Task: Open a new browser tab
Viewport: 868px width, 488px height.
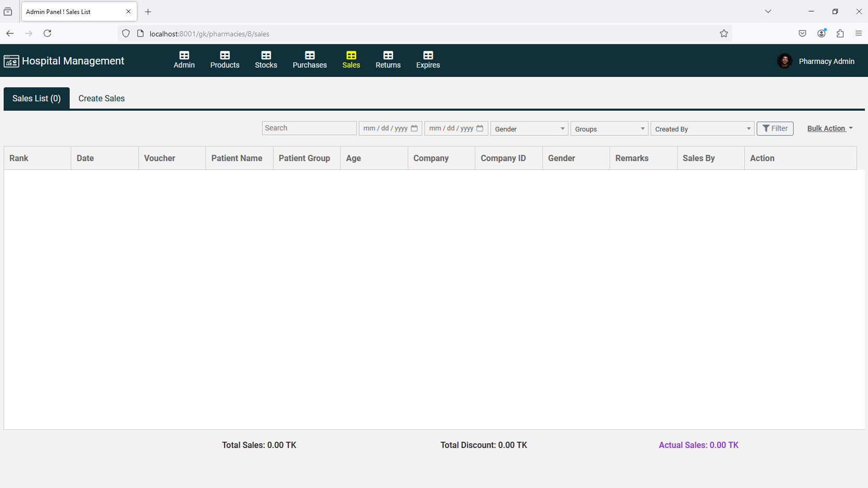Action: tap(148, 11)
